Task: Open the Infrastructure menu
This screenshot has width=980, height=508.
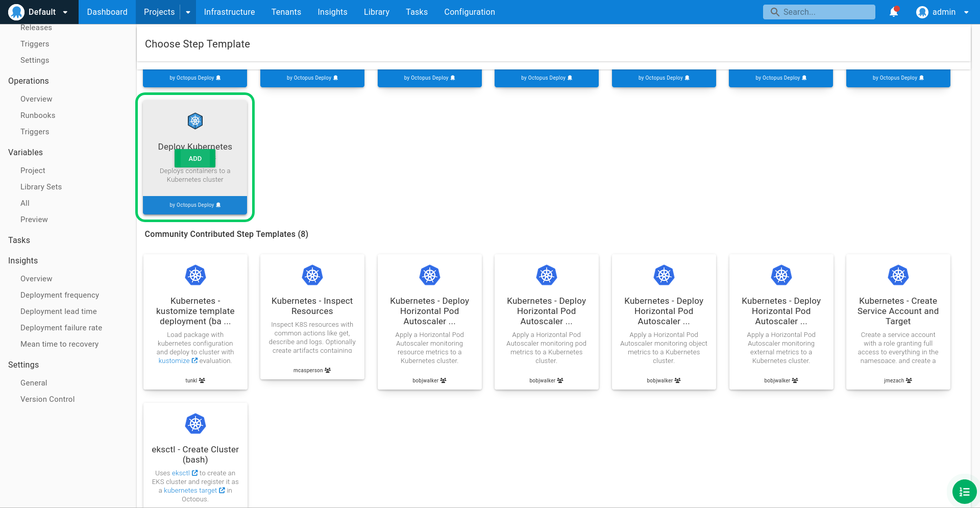Action: [229, 12]
